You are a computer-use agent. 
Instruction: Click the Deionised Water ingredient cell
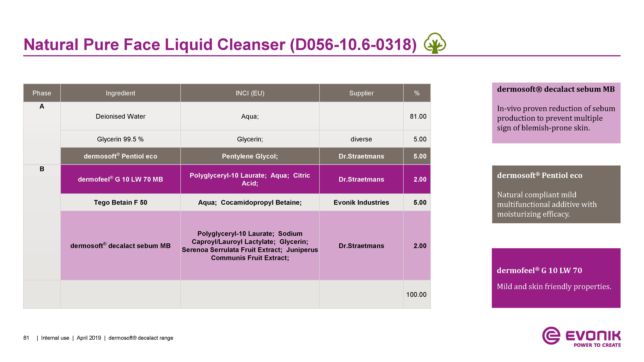pyautogui.click(x=120, y=116)
